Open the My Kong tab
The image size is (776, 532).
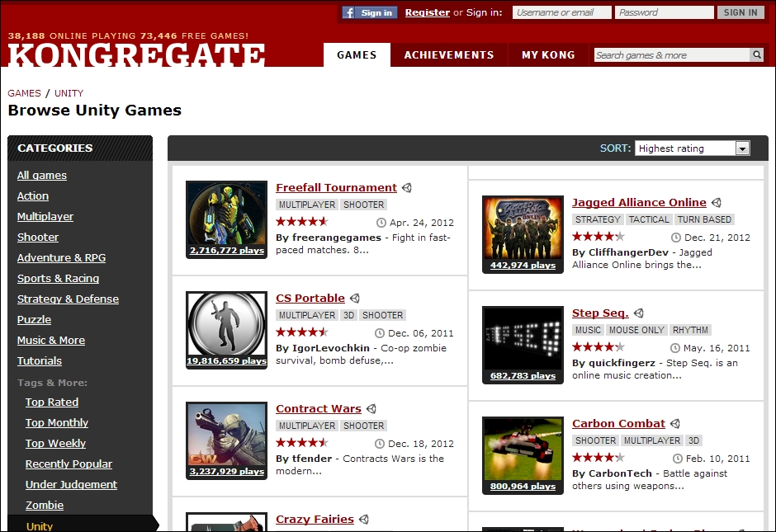pos(548,55)
